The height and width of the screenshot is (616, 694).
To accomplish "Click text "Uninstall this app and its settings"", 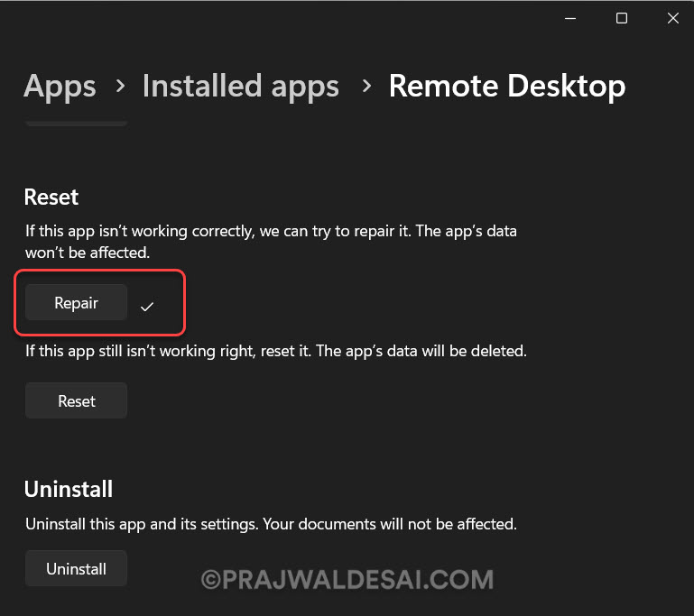I will 142,524.
